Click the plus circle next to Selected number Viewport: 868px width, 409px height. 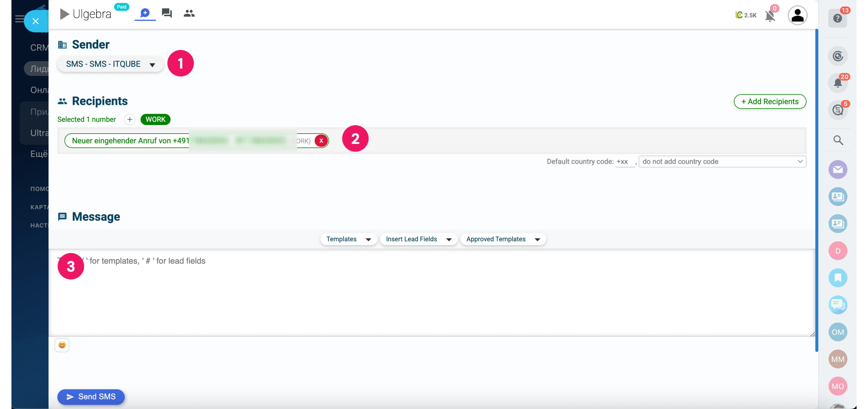coord(129,119)
